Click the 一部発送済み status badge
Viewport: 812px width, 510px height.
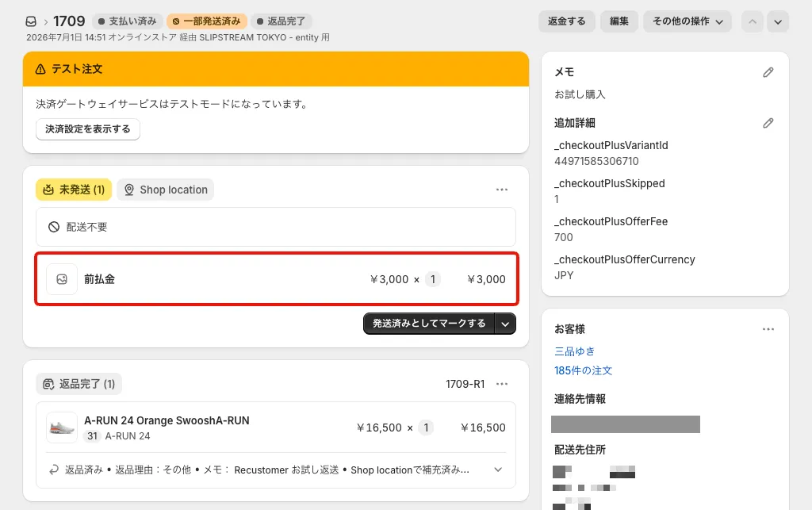click(207, 21)
